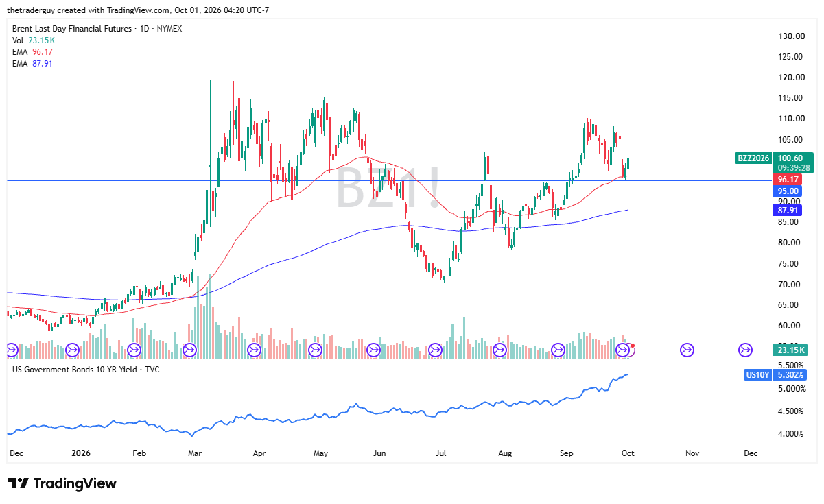Click the contract roll icon above the Apr label
The image size is (824, 504).
click(x=253, y=350)
